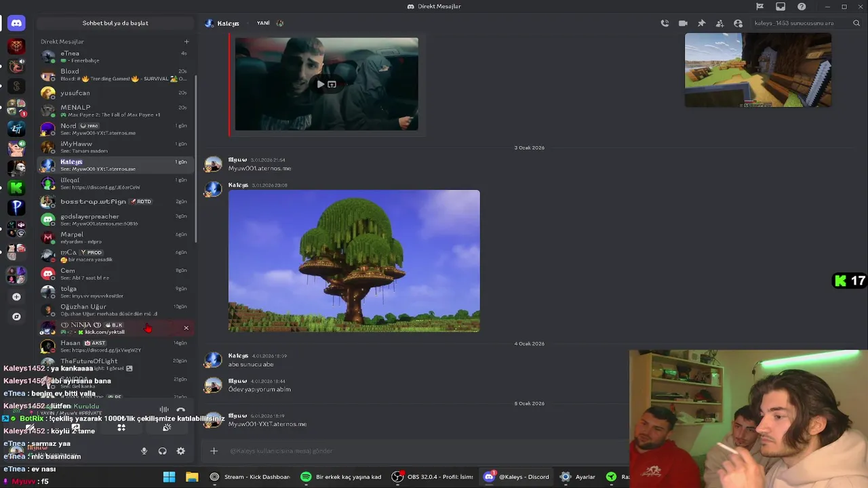868x488 pixels.
Task: Switch to Spotify 'Bir erkek kaç yaşına' taskbar item
Action: coord(342,477)
